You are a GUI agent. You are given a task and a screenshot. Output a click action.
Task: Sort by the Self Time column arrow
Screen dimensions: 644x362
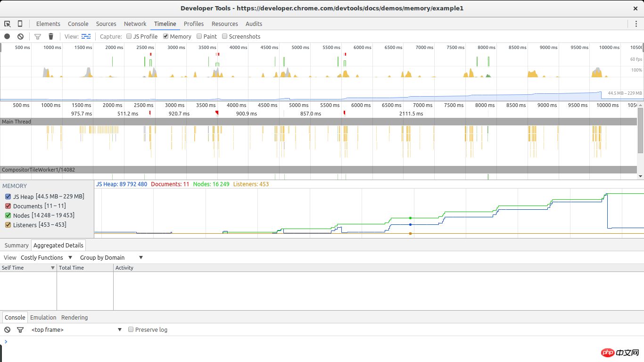point(53,268)
